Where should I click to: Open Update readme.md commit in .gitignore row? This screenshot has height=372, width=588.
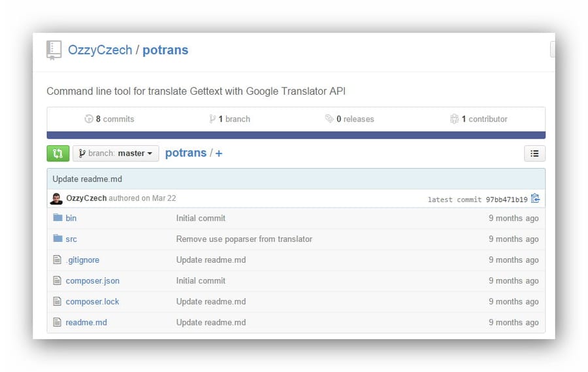click(211, 260)
